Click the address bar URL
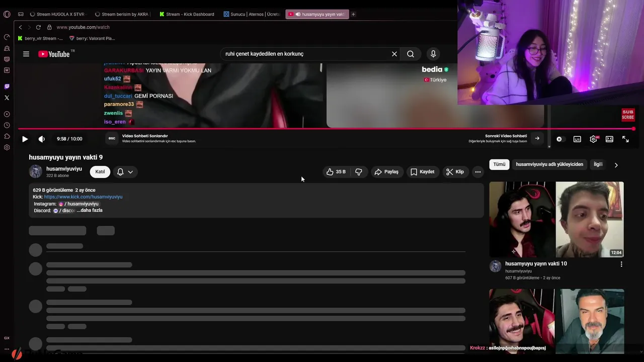The width and height of the screenshot is (644, 362). pos(83,27)
